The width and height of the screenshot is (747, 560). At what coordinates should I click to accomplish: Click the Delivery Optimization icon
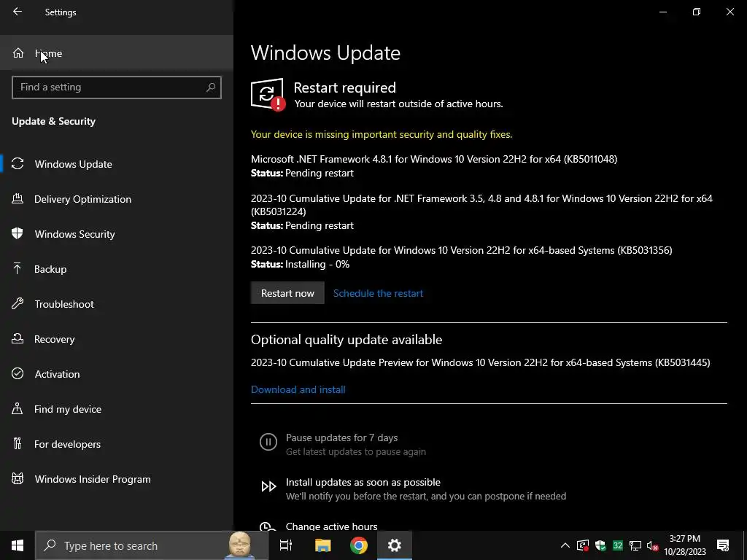coord(18,198)
